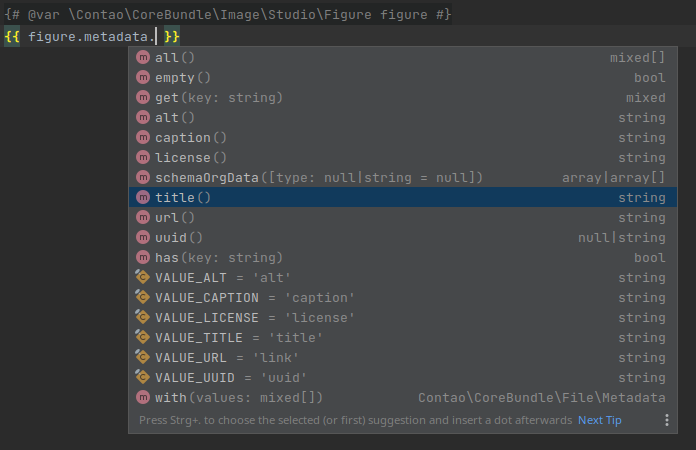Click the closing }} Twig delimiter

point(172,36)
